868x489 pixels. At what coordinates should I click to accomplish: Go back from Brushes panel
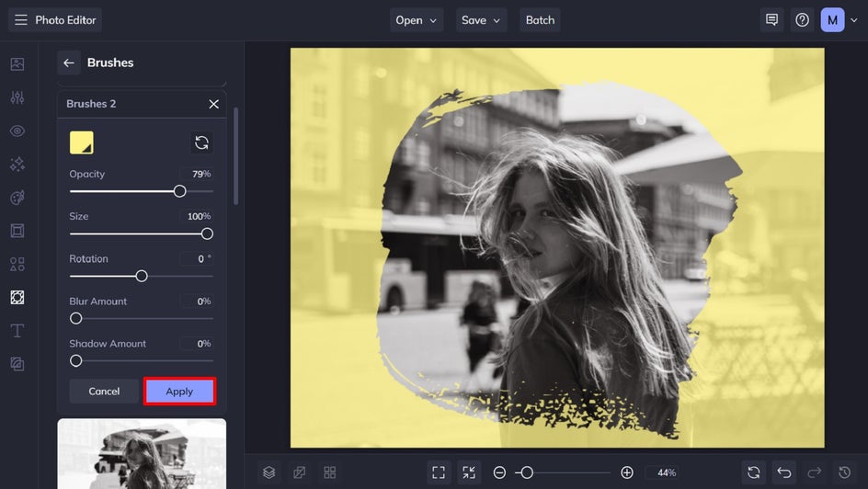click(69, 63)
